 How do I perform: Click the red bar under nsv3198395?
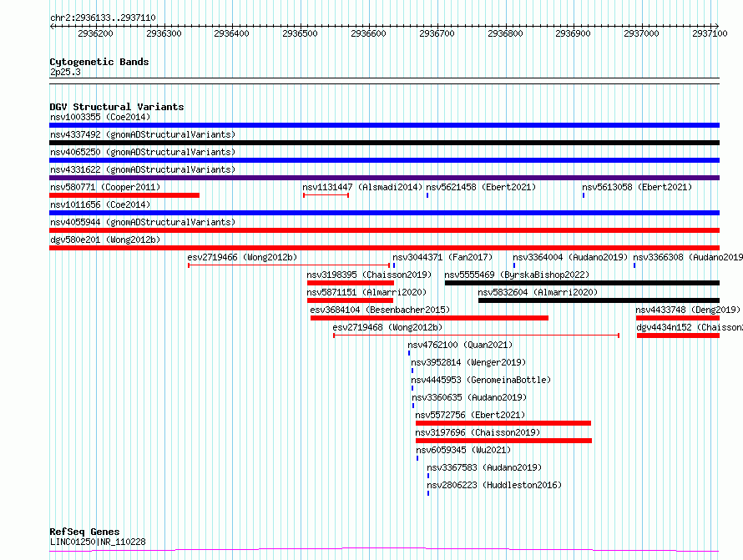click(x=351, y=283)
